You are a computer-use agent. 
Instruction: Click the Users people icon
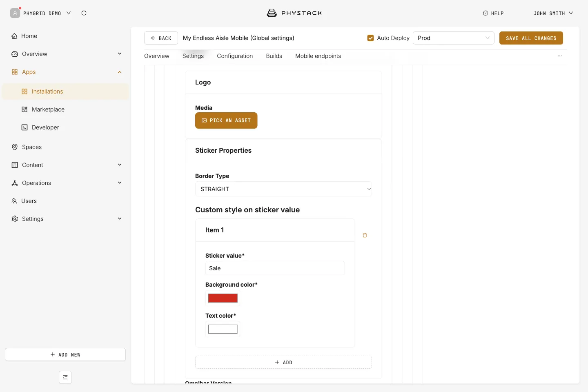pyautogui.click(x=14, y=201)
